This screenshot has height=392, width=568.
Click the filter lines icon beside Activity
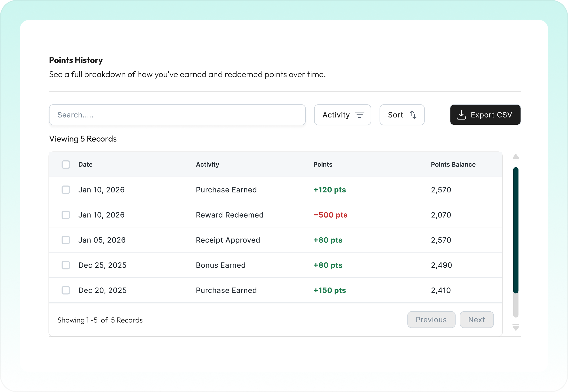pos(360,115)
